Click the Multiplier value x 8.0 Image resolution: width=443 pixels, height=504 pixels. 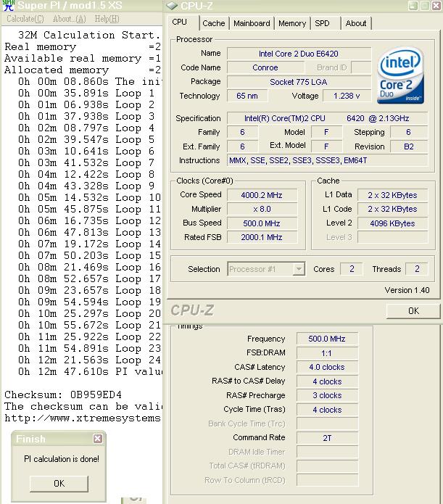262,210
